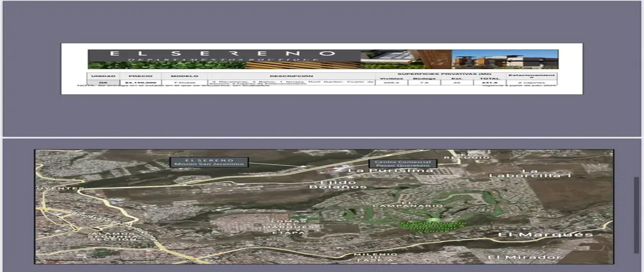Click the El Marqués map label
The width and height of the screenshot is (644, 272).
(x=545, y=234)
